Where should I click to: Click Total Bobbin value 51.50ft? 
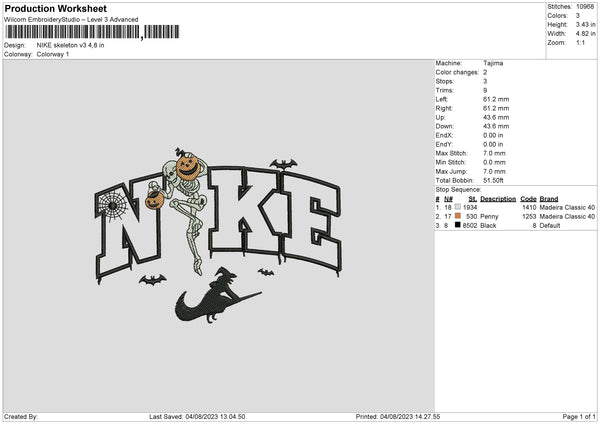click(493, 181)
